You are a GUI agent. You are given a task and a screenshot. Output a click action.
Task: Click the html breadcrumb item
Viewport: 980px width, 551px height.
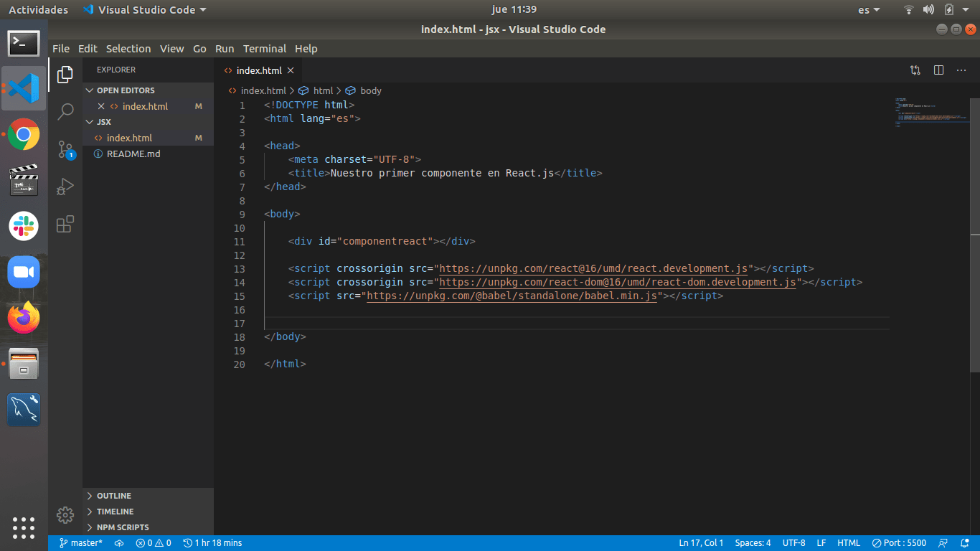point(316,90)
